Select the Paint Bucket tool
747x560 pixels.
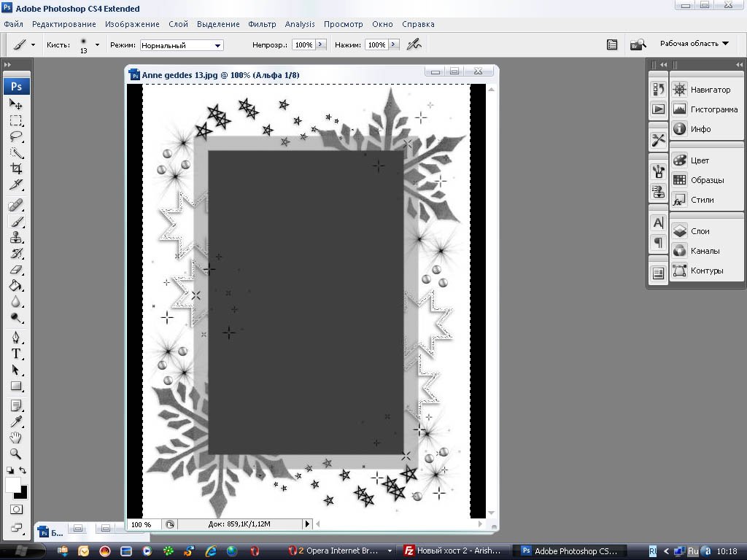coord(16,286)
